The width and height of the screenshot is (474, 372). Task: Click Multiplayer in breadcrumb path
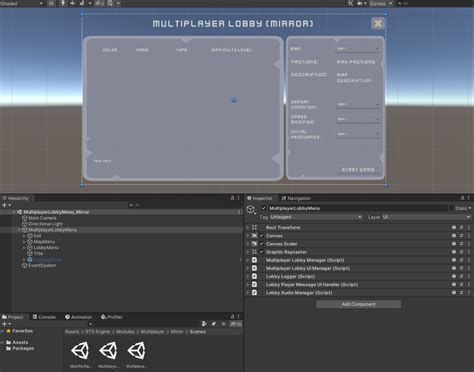pos(152,332)
